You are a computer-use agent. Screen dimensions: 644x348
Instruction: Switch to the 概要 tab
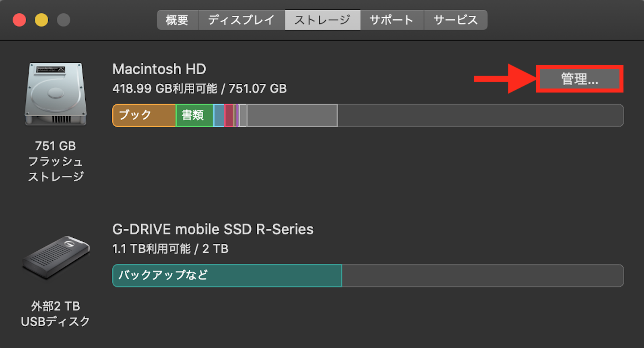pyautogui.click(x=177, y=20)
